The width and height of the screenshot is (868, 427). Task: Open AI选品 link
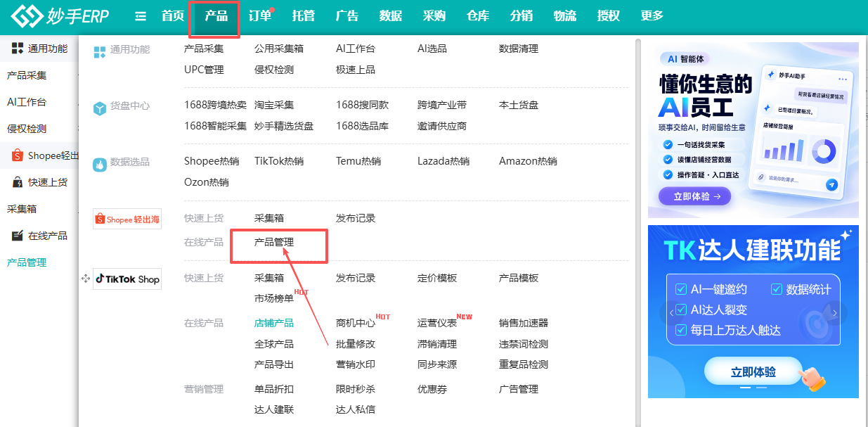pyautogui.click(x=432, y=49)
